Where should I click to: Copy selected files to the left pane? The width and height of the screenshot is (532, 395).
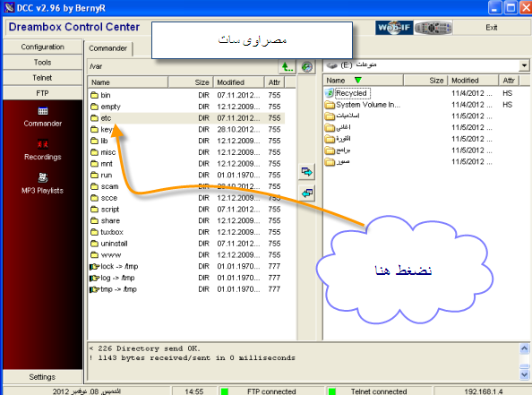point(307,193)
